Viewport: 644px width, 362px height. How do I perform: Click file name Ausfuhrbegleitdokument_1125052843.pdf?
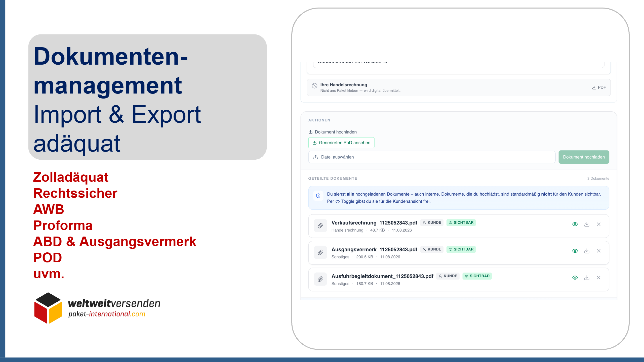(382, 276)
